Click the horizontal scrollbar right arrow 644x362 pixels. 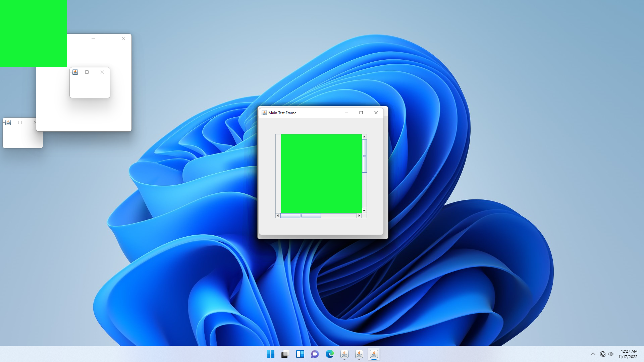(x=359, y=216)
